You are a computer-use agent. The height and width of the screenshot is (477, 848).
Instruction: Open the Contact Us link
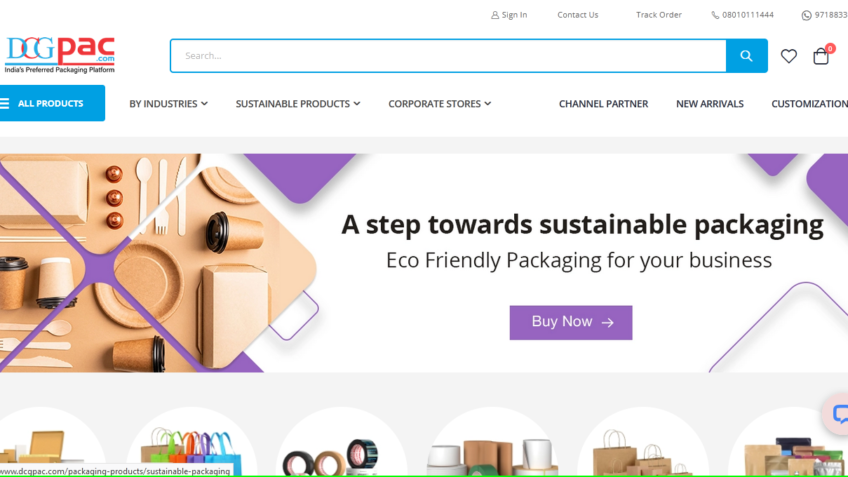click(x=578, y=15)
